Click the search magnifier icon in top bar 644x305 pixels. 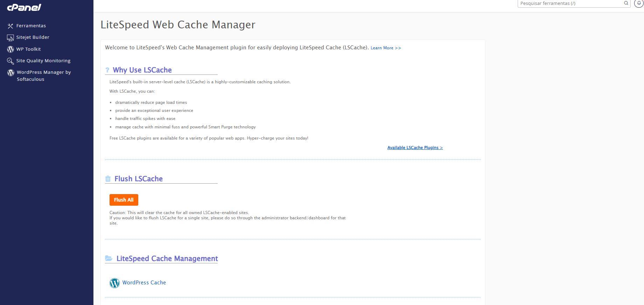(626, 3)
